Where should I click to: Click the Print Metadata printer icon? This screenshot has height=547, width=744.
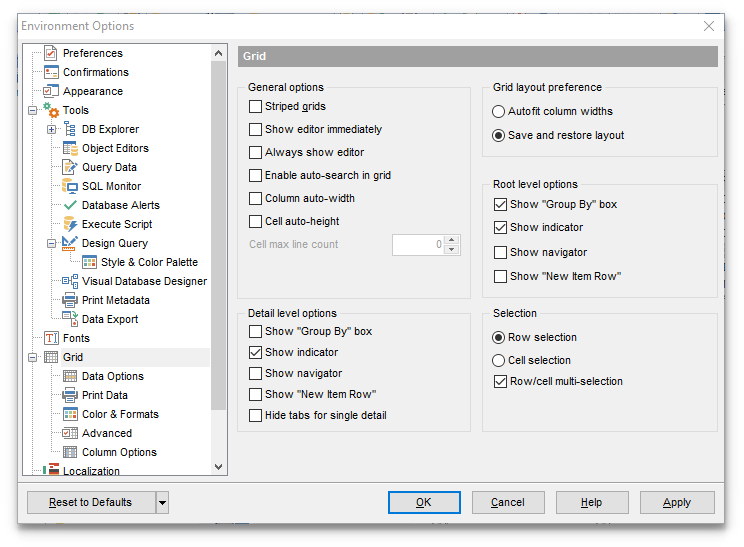(x=70, y=300)
